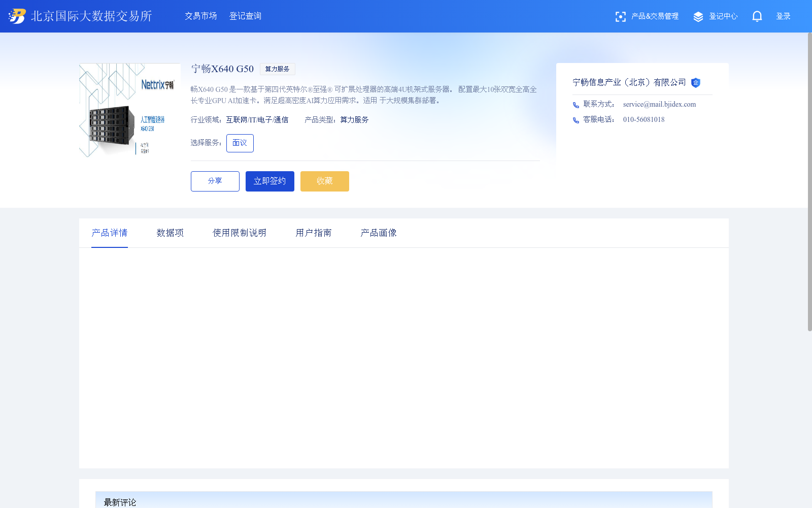
Task: Click the 联系方式 label
Action: [x=599, y=104]
